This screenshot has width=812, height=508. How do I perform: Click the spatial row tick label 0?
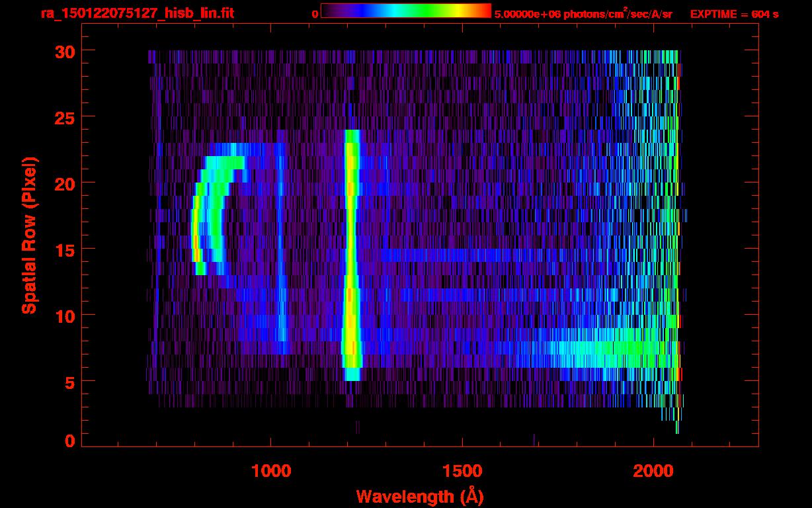pyautogui.click(x=69, y=441)
